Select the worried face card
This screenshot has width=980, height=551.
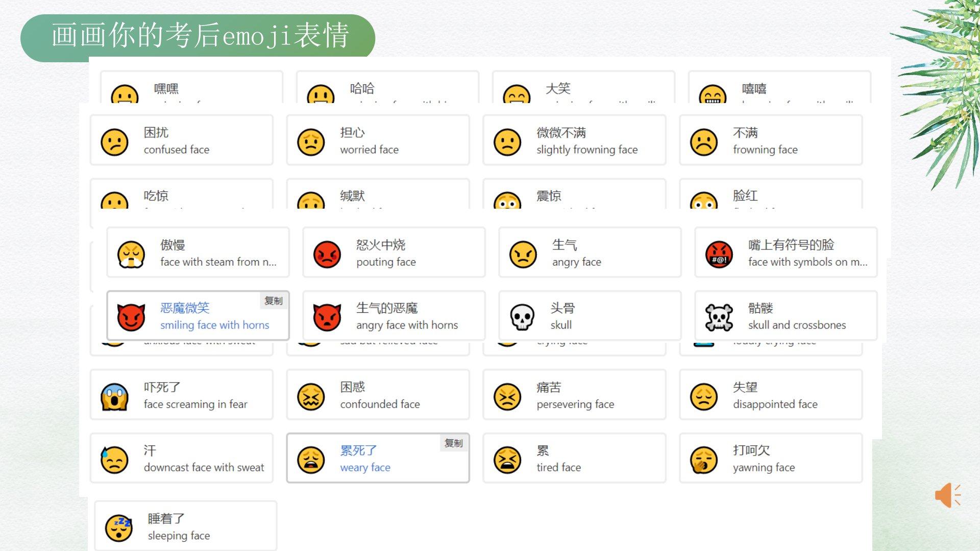click(x=378, y=140)
